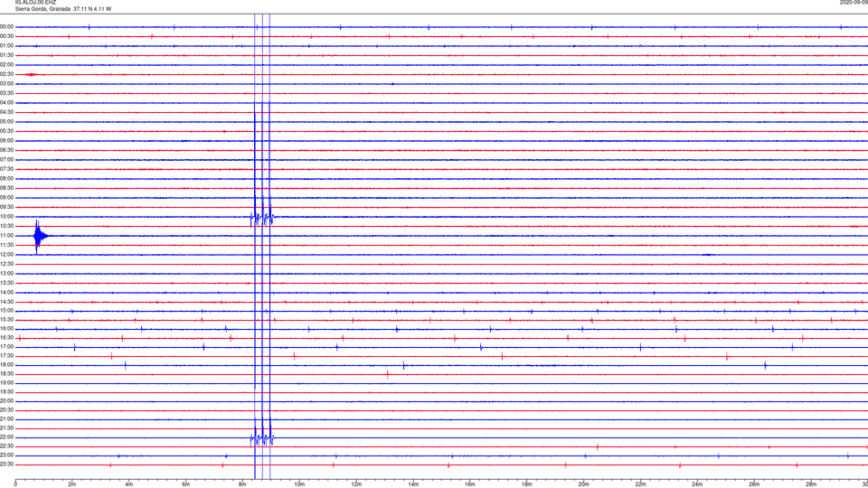Click the 12m tick on minute axis
868x488 pixels.
pyautogui.click(x=356, y=484)
